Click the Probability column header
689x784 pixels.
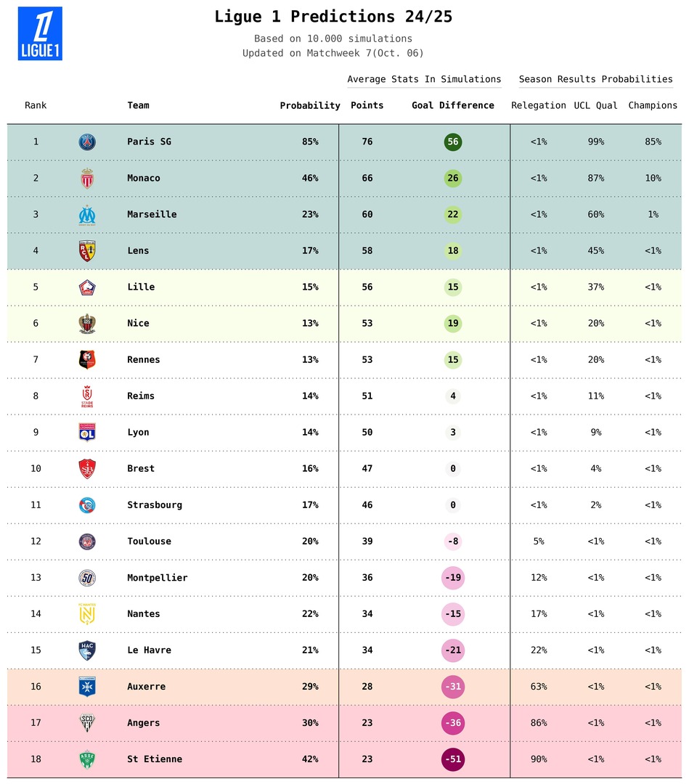tap(310, 106)
